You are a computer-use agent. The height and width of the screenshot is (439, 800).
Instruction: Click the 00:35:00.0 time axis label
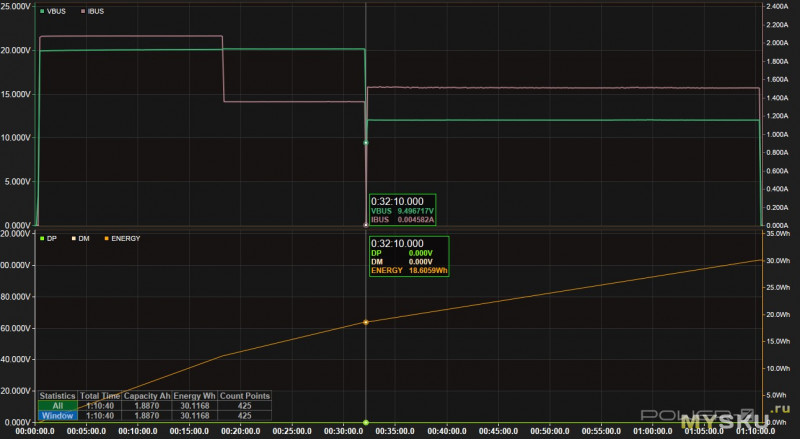coord(395,432)
